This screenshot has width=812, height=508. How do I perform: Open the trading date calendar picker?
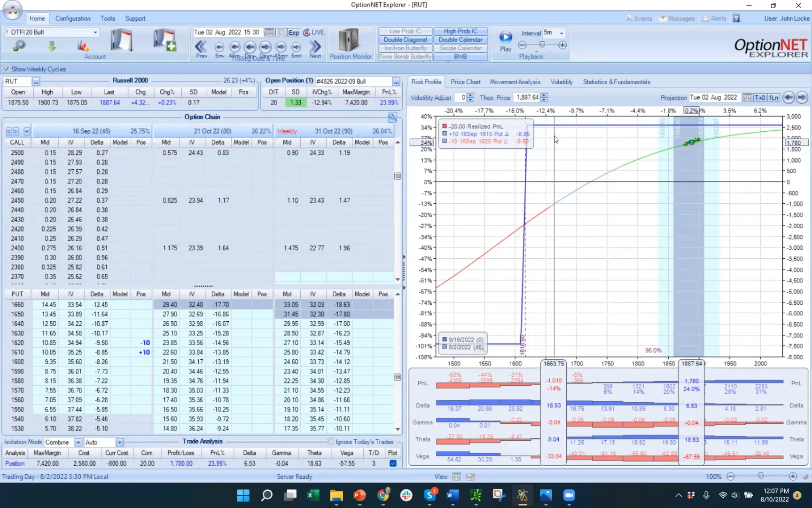click(x=269, y=32)
